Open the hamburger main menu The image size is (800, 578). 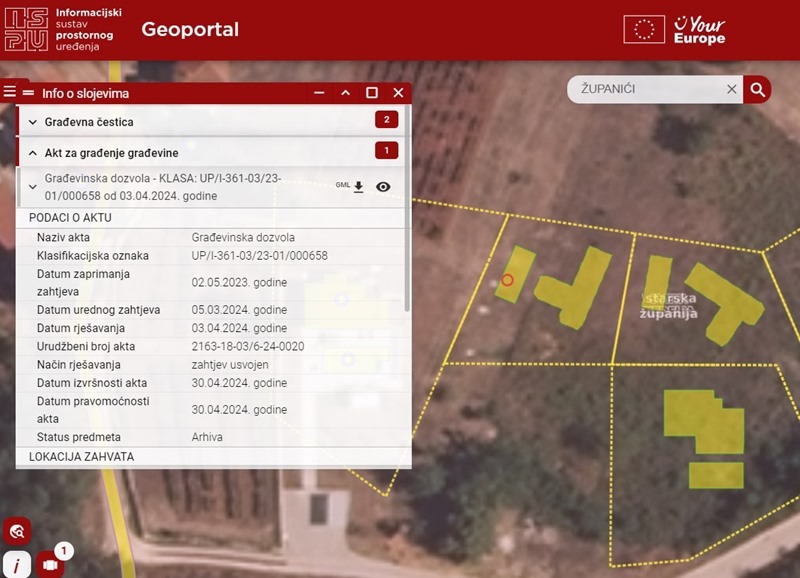pyautogui.click(x=10, y=92)
